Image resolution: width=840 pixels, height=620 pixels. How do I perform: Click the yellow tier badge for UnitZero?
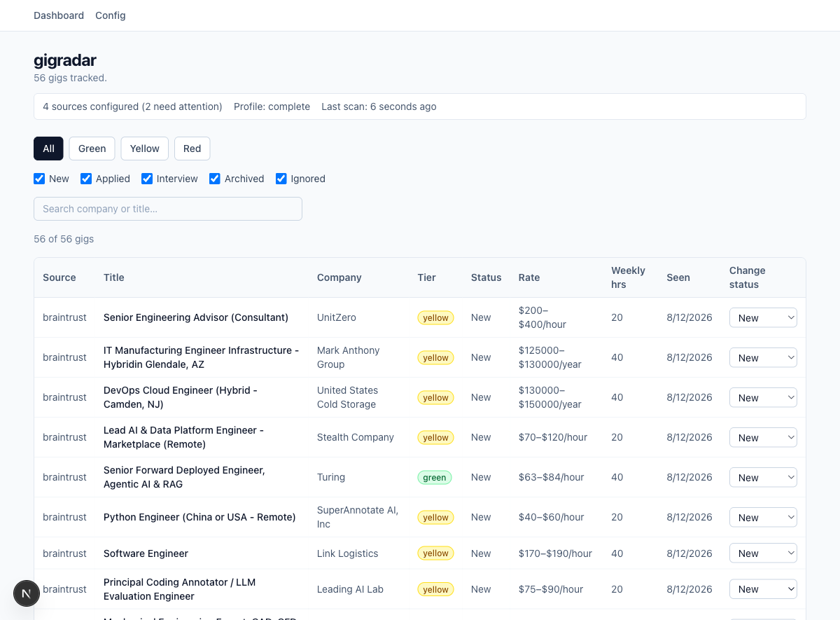coord(436,317)
